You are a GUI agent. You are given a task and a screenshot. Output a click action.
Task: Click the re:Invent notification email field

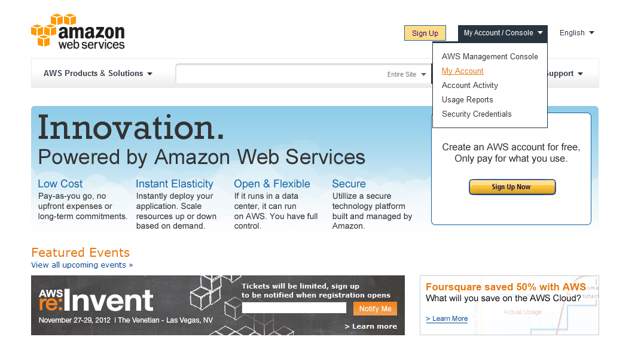pyautogui.click(x=294, y=308)
